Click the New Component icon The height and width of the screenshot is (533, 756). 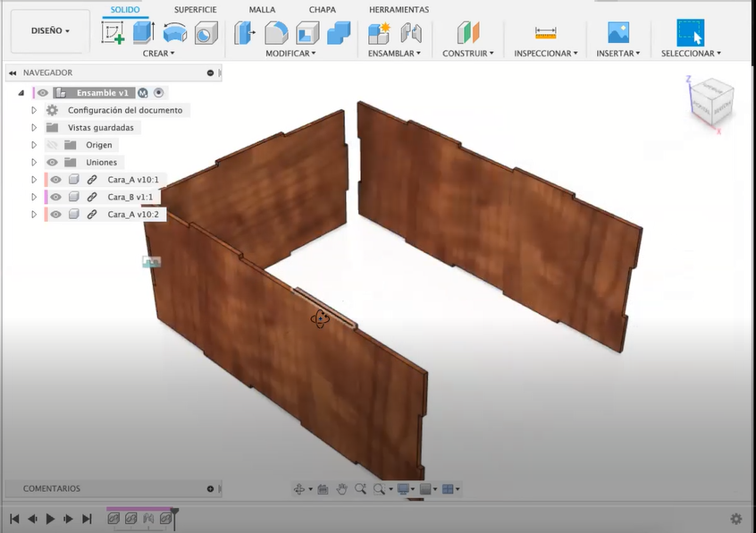click(380, 33)
